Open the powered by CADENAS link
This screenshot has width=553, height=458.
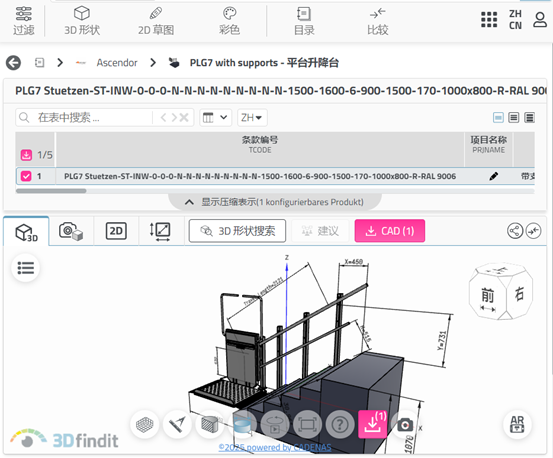point(275,448)
